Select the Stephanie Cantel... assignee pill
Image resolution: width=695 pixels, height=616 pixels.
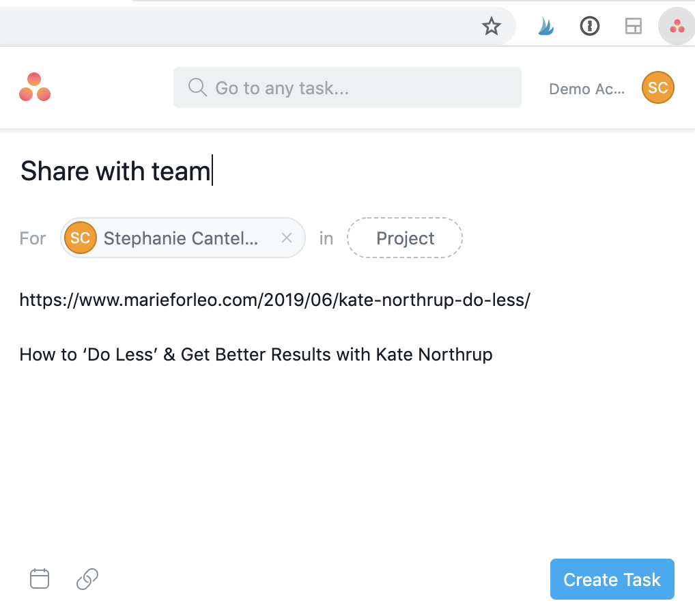(x=182, y=238)
